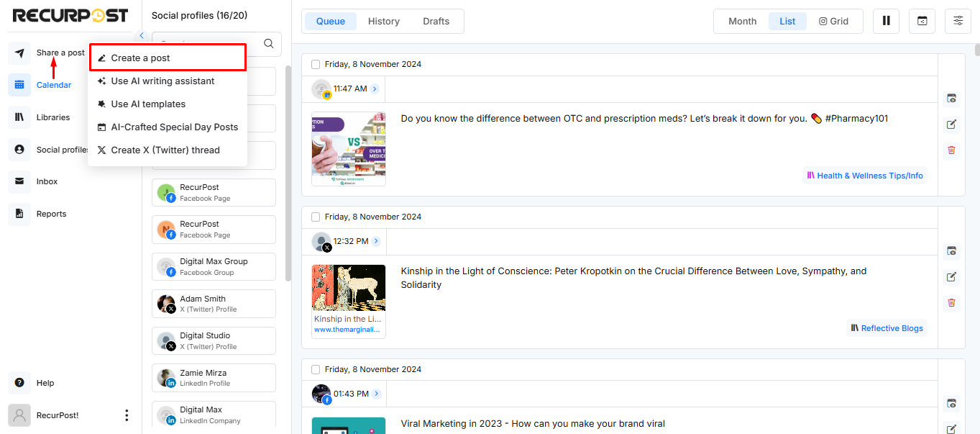The height and width of the screenshot is (434, 980).
Task: Choose Use AI writing assistant
Action: pos(168,81)
